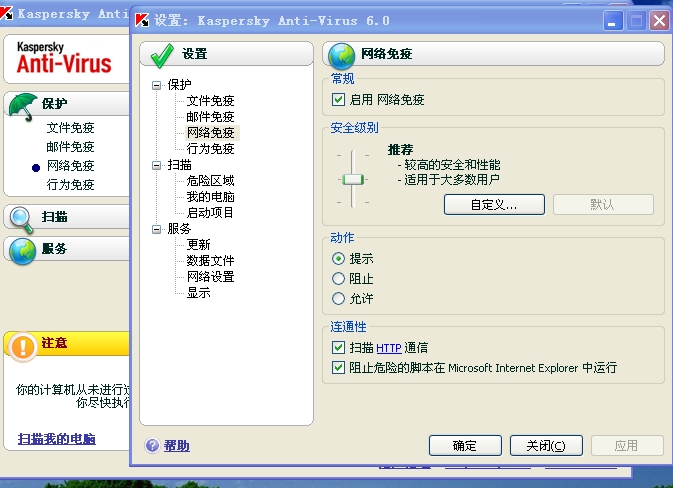Click the 设置 header above the tree
Screen dimensions: 673x488
pyautogui.click(x=227, y=54)
